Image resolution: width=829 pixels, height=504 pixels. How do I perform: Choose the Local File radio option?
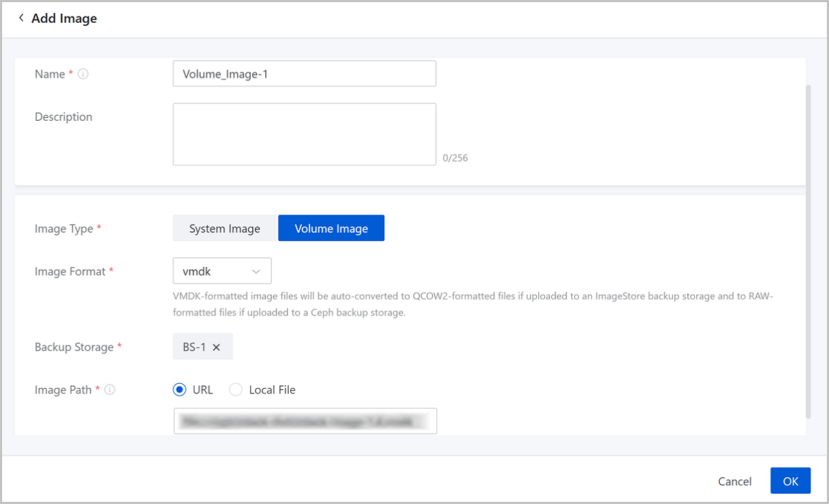point(236,390)
